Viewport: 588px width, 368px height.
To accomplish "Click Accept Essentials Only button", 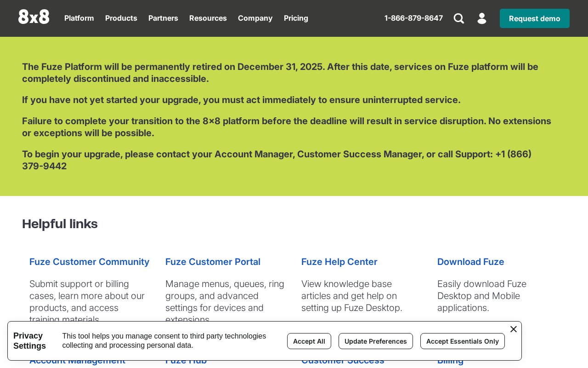I will point(463,341).
